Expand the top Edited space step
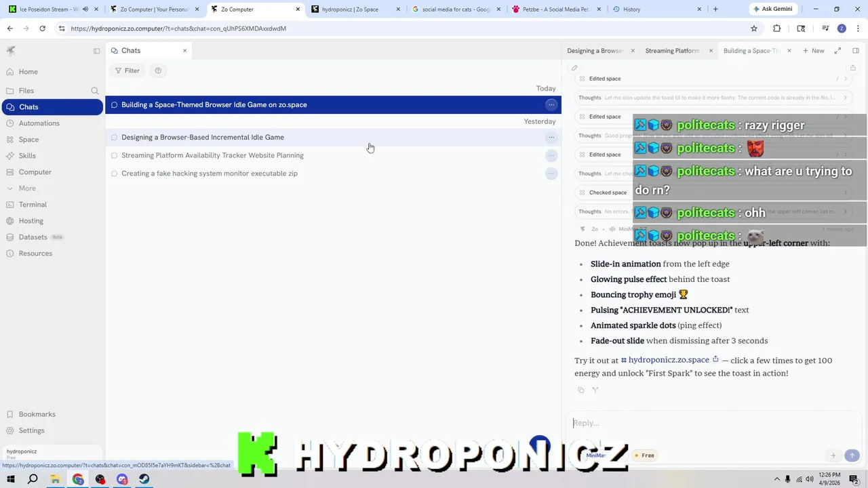The width and height of the screenshot is (868, 488). (712, 79)
